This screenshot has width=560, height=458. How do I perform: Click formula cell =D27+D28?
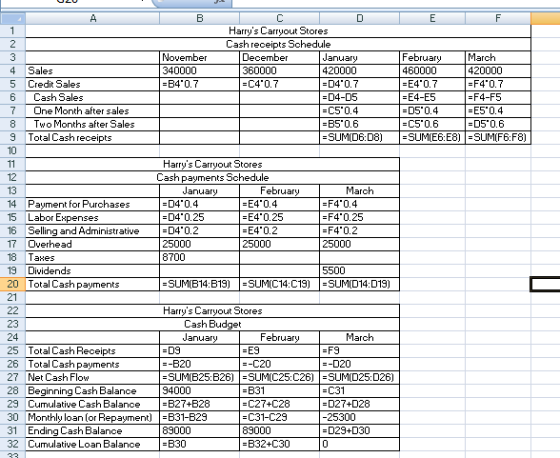click(359, 404)
